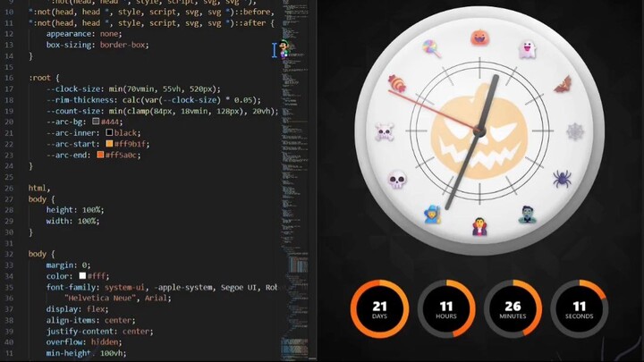Click the zombie emoji on the clock
Screen dimensions: 644x362
pyautogui.click(x=528, y=215)
